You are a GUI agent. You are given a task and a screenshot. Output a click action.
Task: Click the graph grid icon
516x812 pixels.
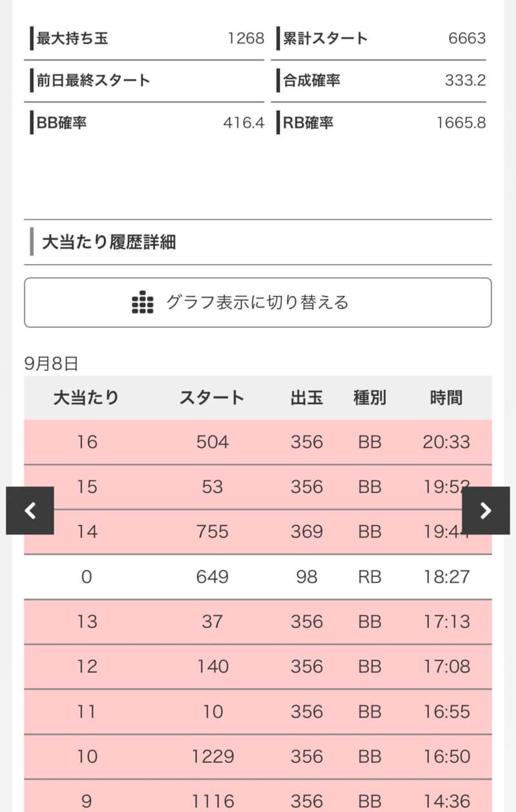[143, 302]
